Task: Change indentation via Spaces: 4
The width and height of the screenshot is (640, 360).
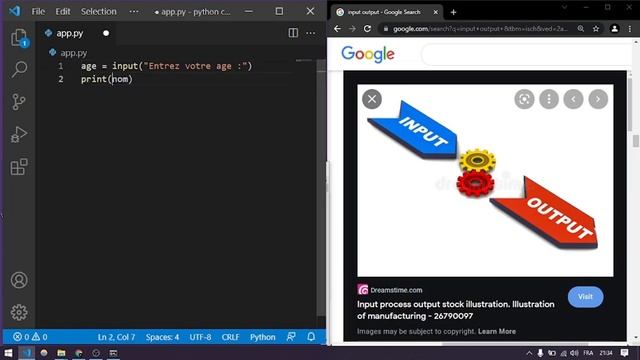Action: point(162,337)
